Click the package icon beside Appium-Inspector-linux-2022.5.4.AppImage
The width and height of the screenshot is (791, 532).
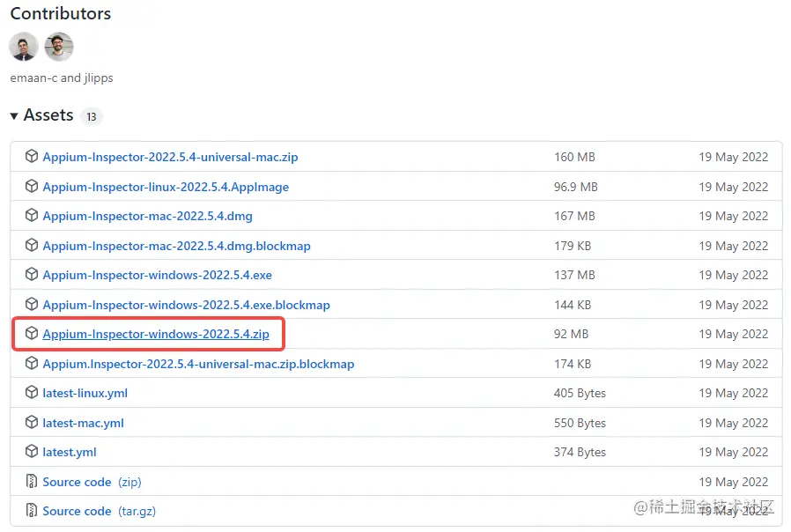point(32,186)
